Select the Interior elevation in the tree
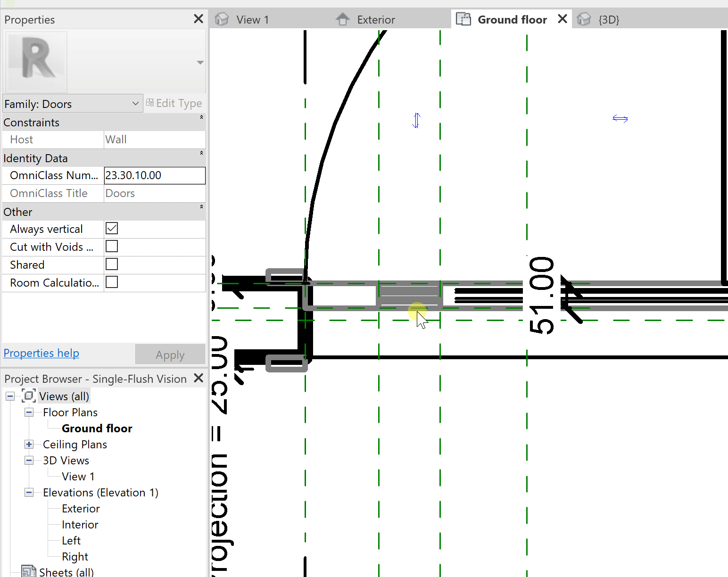This screenshot has height=577, width=728. click(80, 525)
